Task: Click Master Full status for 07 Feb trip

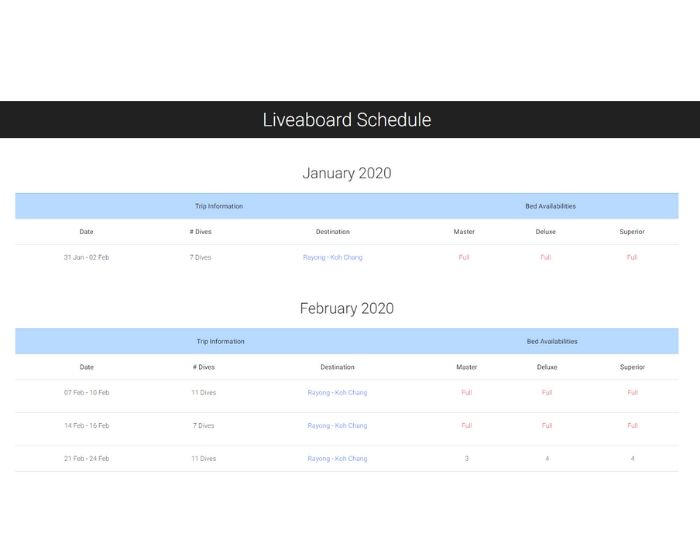Action: tap(467, 393)
